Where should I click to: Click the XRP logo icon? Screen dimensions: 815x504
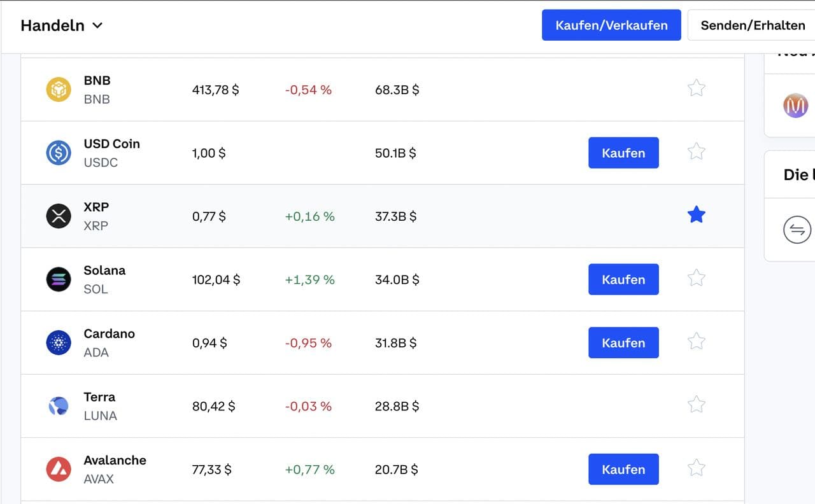coord(59,216)
